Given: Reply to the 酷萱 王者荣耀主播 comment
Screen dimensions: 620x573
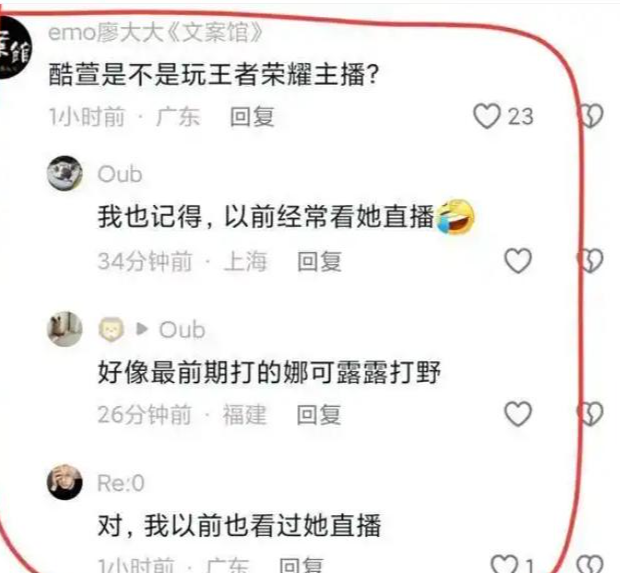Looking at the screenshot, I should [252, 117].
